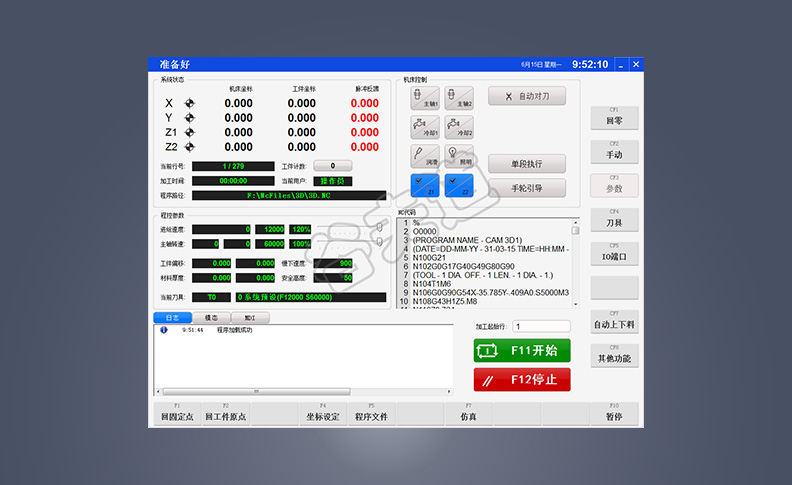Viewport: 792px width, 485px height.
Task: Switch to the 模态 tab
Action: (x=211, y=317)
